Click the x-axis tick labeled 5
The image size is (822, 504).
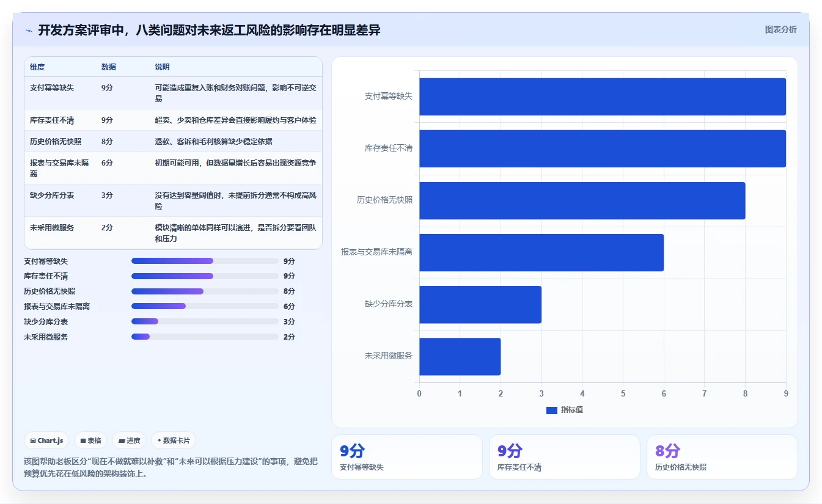[x=623, y=394]
